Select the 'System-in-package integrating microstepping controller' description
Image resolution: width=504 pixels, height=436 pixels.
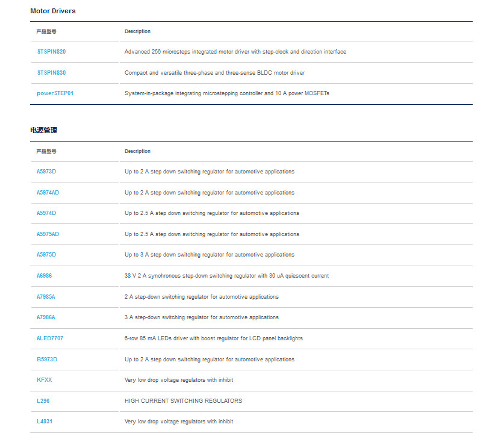tap(227, 93)
